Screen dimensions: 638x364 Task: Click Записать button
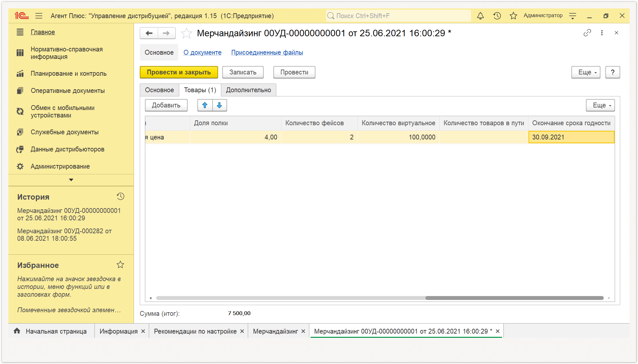pos(243,72)
